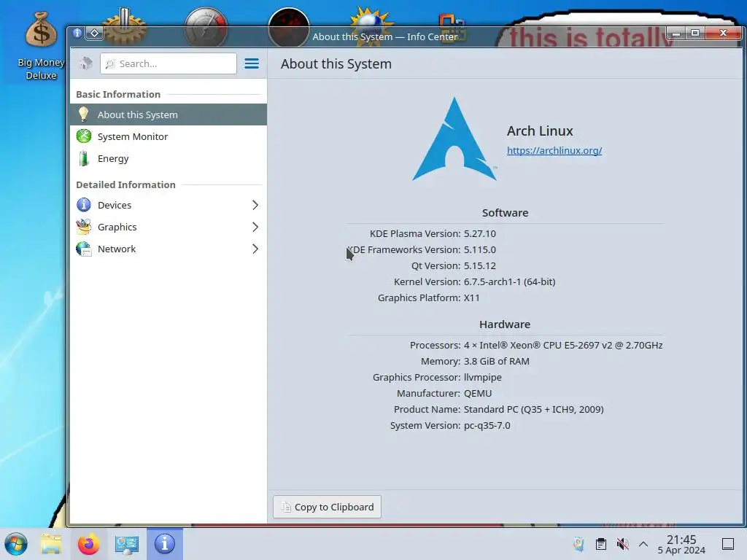Minimize the Info Center window
This screenshot has width=747, height=560.
(x=676, y=34)
